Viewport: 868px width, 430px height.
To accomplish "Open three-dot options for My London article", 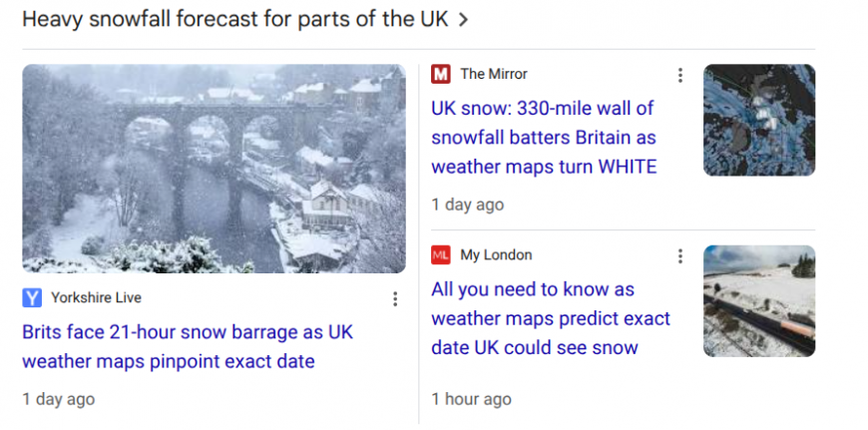I will (680, 256).
